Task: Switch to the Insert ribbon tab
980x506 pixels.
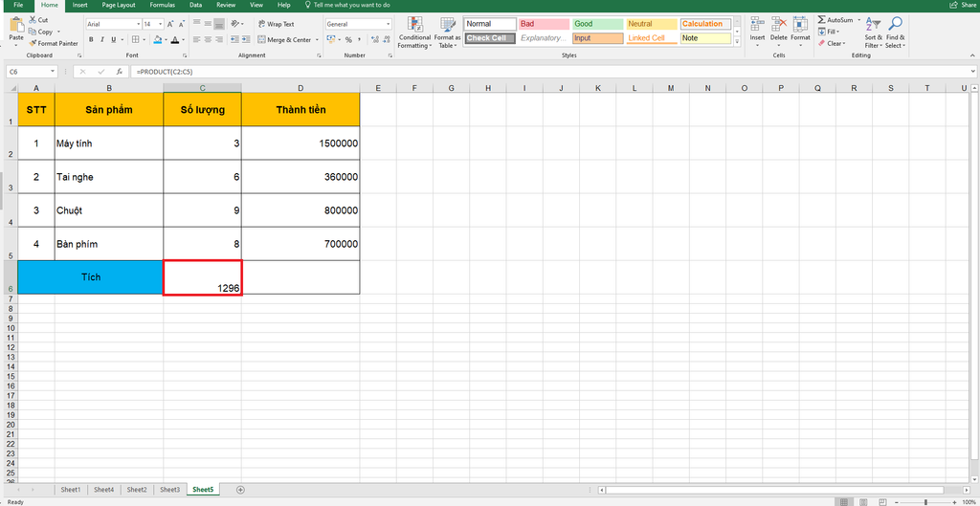Action: coord(79,5)
